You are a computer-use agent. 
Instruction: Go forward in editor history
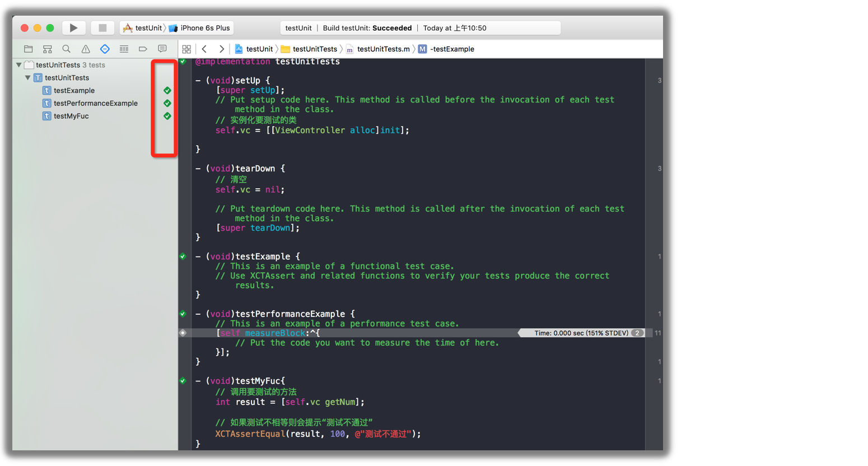(x=222, y=49)
